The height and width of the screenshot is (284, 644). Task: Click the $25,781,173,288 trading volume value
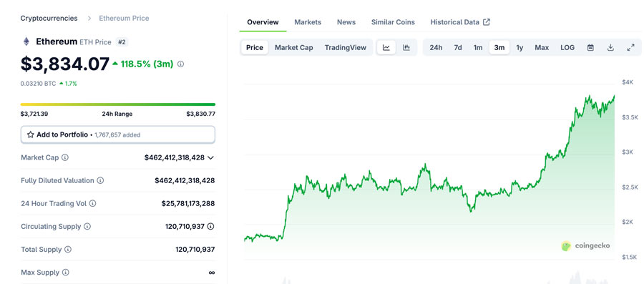tap(188, 204)
